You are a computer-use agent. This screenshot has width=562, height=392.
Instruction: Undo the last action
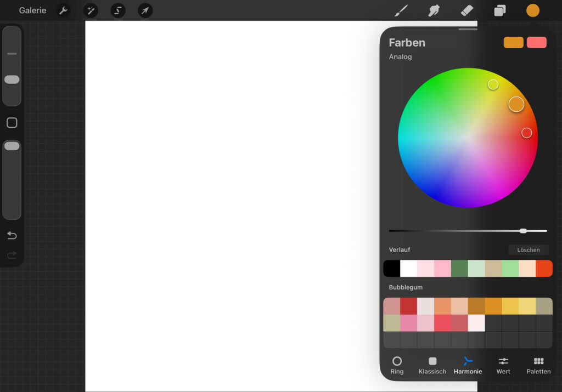[12, 235]
